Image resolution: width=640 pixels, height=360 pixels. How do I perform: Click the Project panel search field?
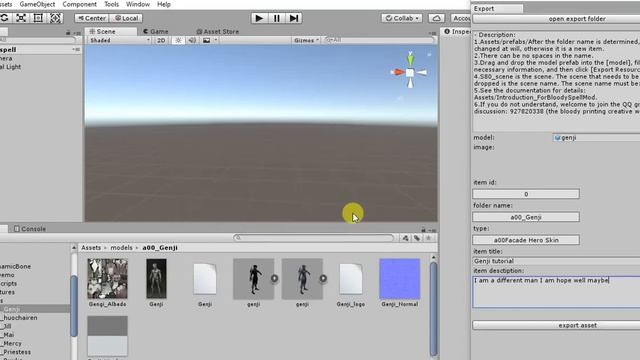click(314, 238)
